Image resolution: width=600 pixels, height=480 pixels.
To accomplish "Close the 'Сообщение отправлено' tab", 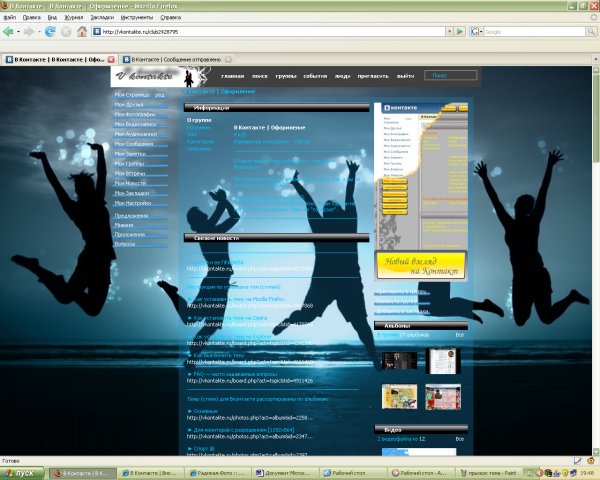I will pyautogui.click(x=228, y=59).
